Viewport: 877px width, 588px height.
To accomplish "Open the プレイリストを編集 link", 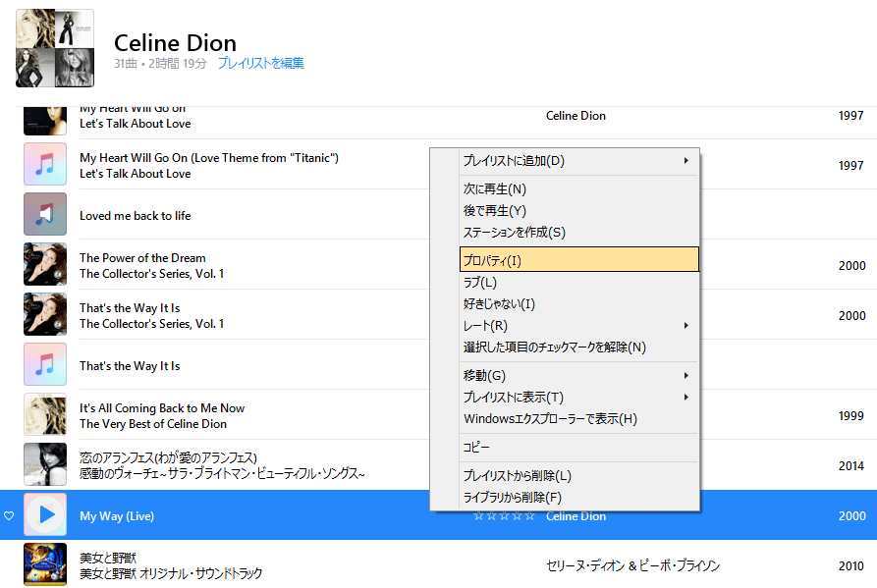I will [x=260, y=63].
